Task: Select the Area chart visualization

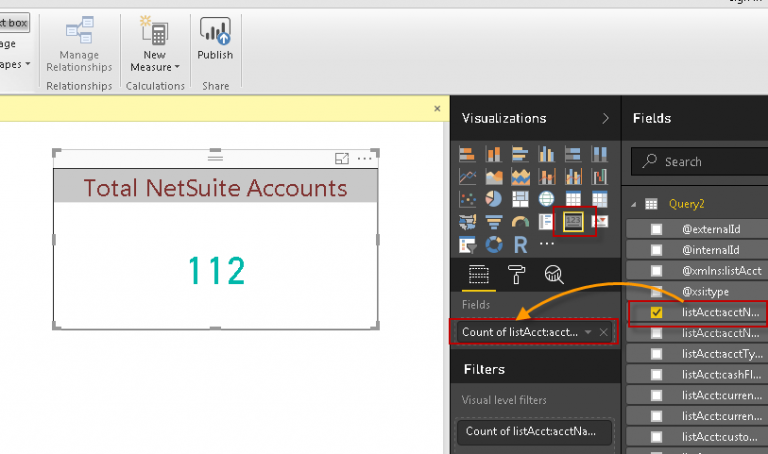Action: click(494, 177)
